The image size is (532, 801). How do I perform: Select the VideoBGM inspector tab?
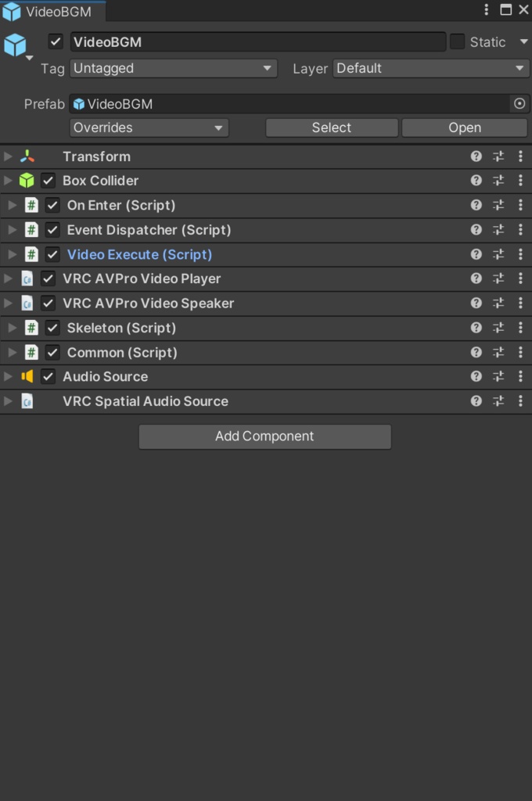coord(52,11)
